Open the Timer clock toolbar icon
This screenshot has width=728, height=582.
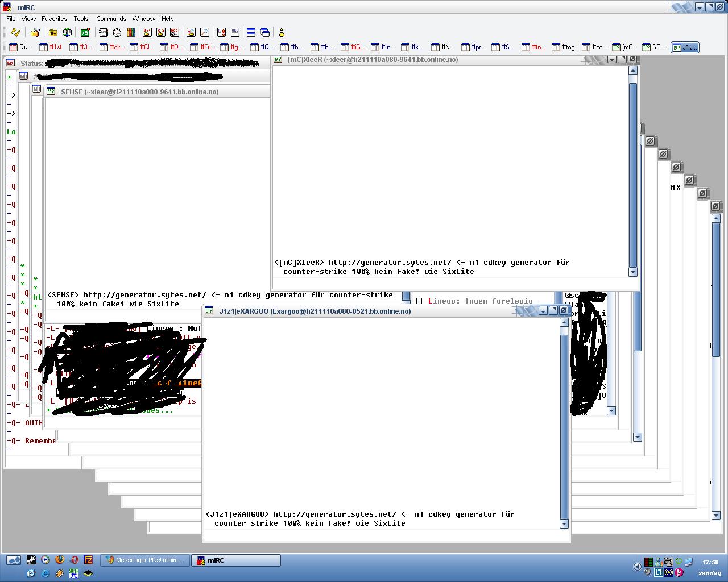click(117, 32)
